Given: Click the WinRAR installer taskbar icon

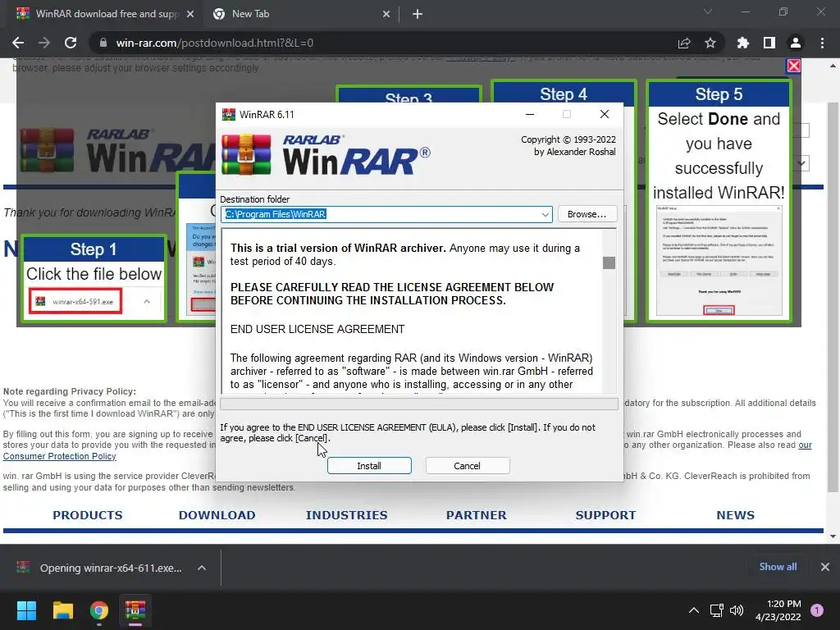Looking at the screenshot, I should (x=135, y=610).
